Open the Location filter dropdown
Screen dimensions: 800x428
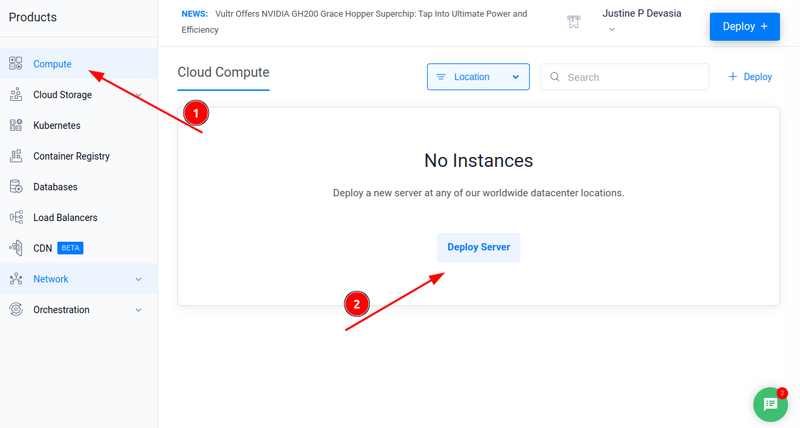point(478,77)
